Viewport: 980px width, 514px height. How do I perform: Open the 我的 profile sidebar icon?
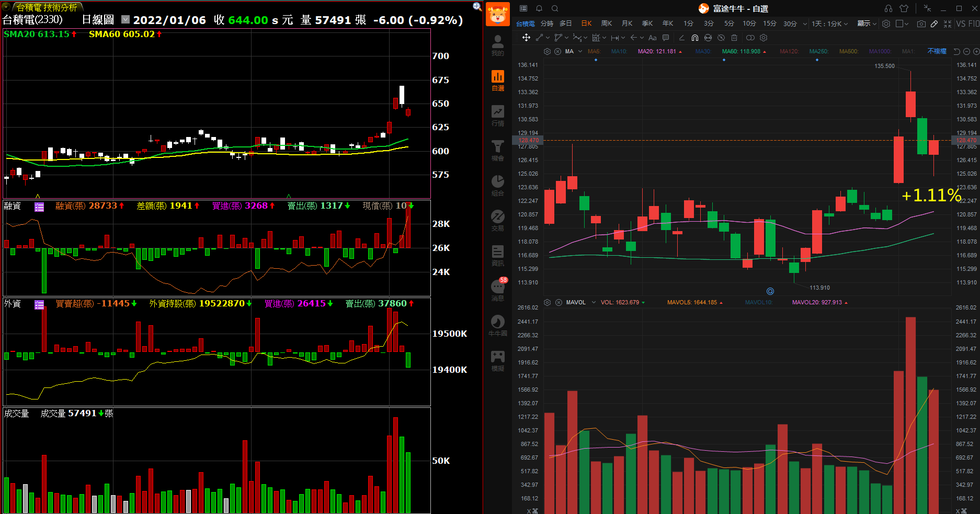(x=498, y=45)
